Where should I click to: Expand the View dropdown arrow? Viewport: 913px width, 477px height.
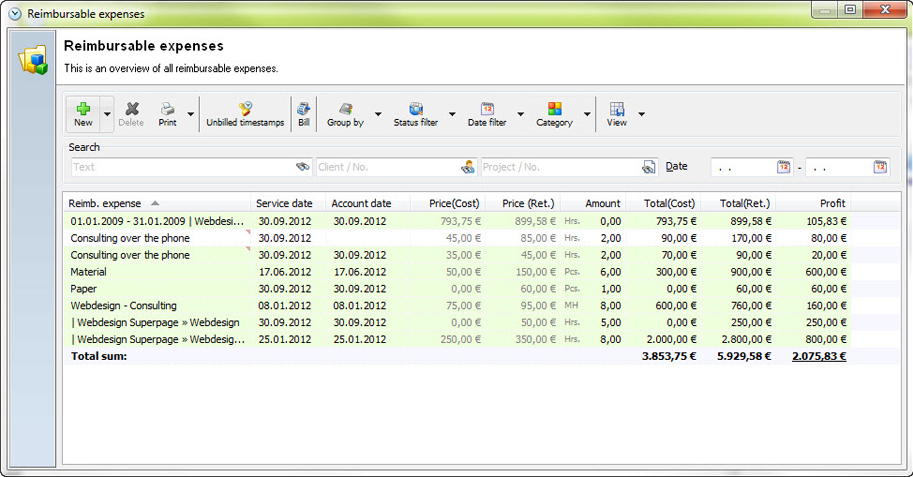(641, 114)
